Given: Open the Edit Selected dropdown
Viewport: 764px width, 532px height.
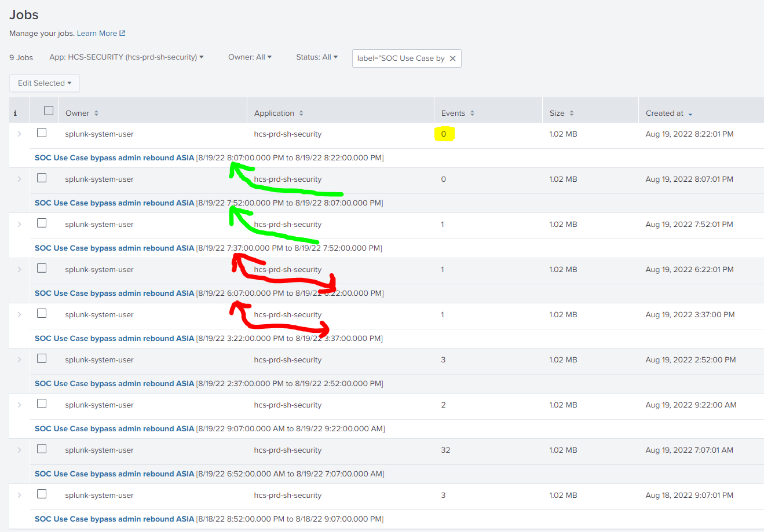Looking at the screenshot, I should pyautogui.click(x=44, y=83).
